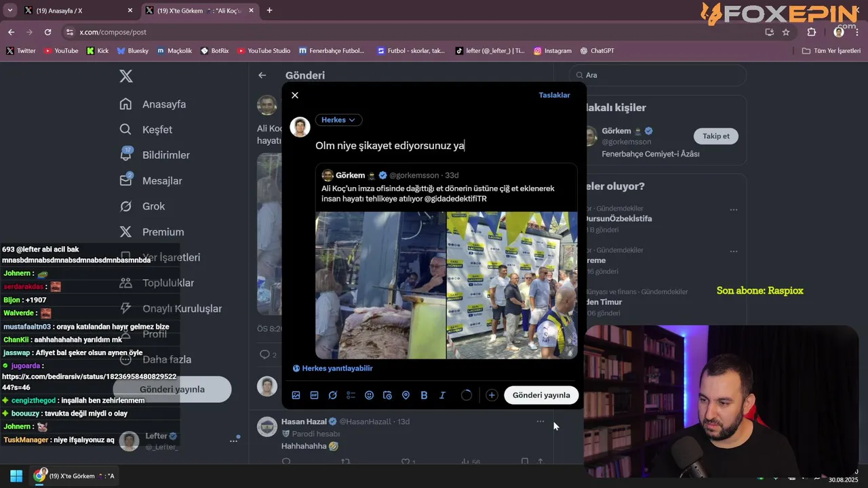This screenshot has height=488, width=868.
Task: Bookmark this page with star icon
Action: pos(786,32)
